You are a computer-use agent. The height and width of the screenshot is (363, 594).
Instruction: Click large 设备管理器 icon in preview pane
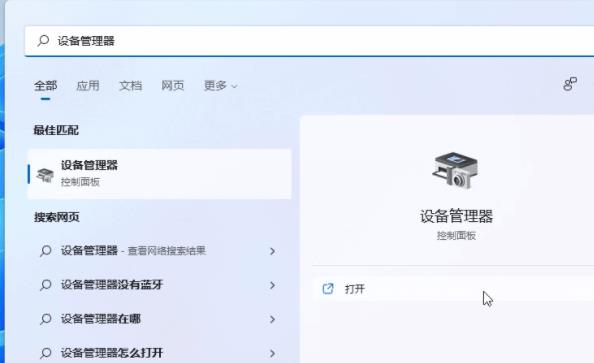coord(455,171)
